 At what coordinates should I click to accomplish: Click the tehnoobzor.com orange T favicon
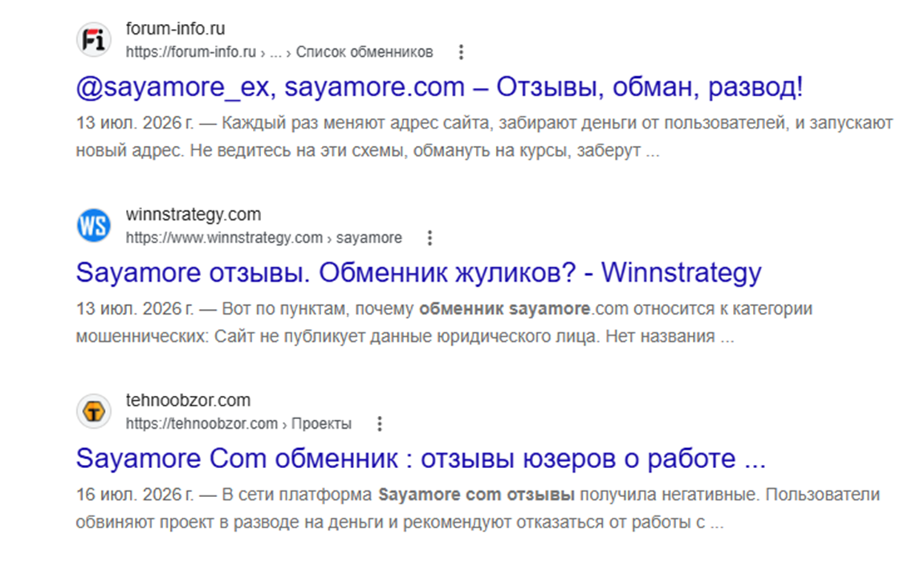94,411
